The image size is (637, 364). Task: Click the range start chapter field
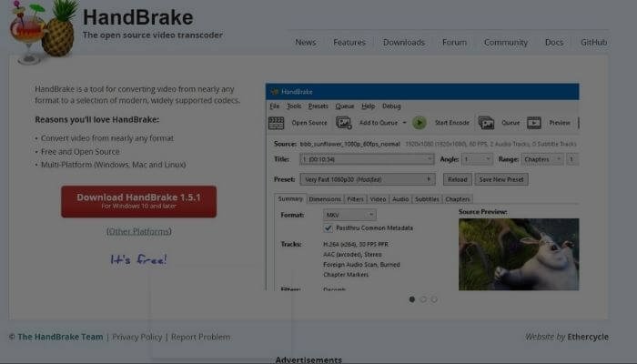(x=572, y=159)
